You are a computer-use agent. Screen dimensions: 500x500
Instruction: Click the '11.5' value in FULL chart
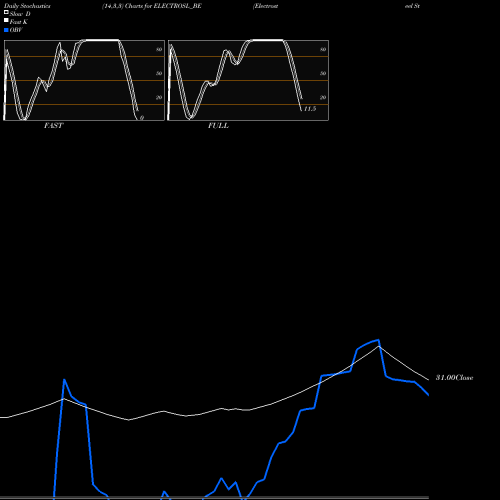(310, 109)
